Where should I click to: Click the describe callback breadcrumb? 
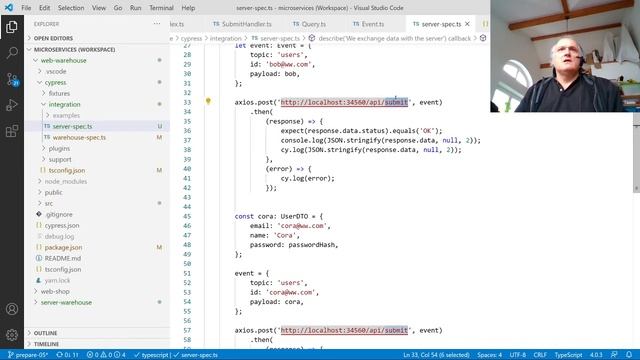tap(390, 38)
